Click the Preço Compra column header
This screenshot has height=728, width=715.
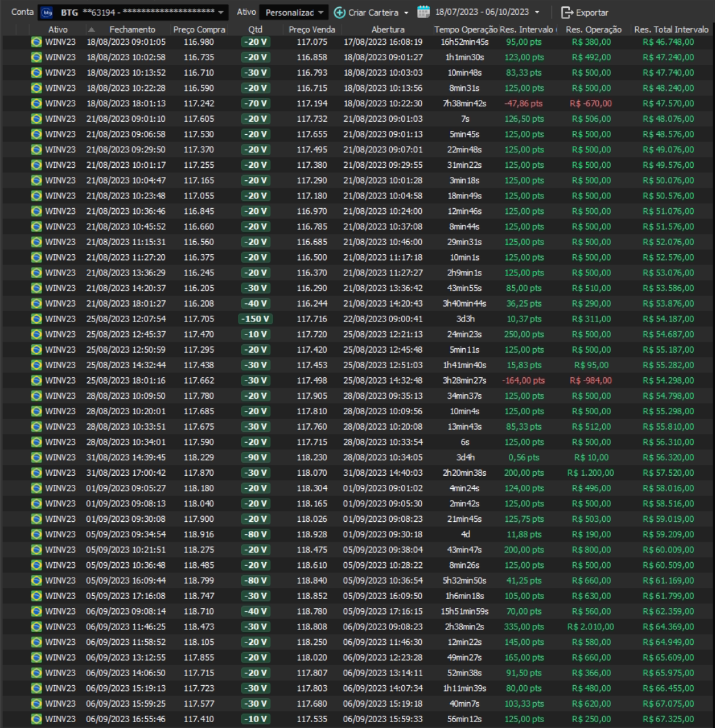(199, 30)
